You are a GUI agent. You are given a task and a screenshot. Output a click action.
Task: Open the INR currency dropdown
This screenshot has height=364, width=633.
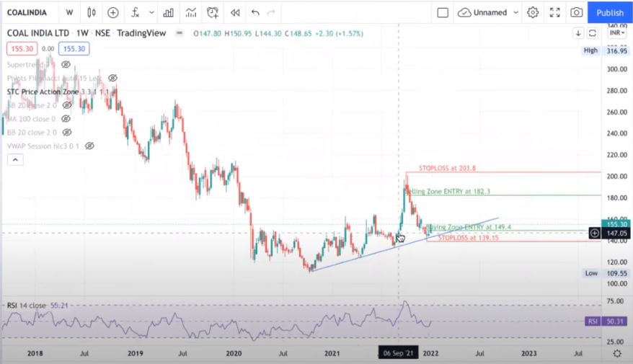point(616,33)
